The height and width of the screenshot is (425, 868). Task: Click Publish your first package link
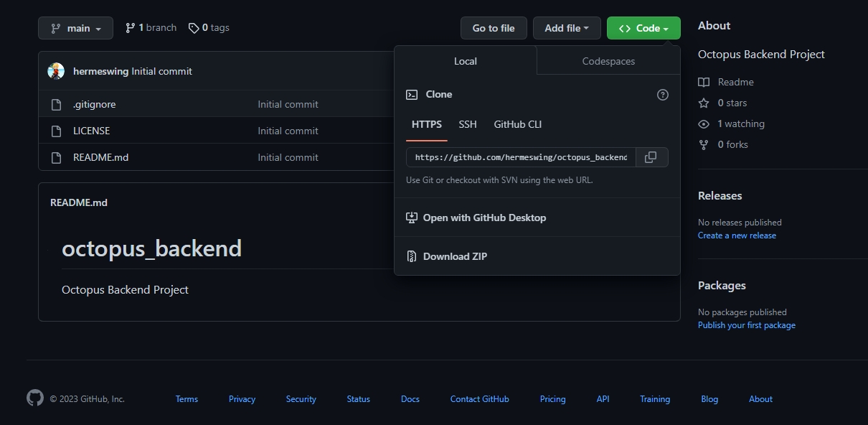[747, 325]
